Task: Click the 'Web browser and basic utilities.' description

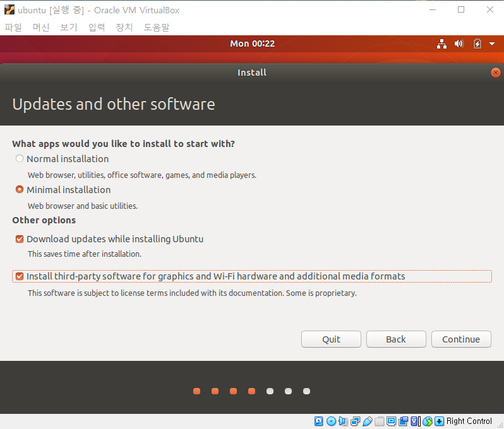Action: coord(83,206)
